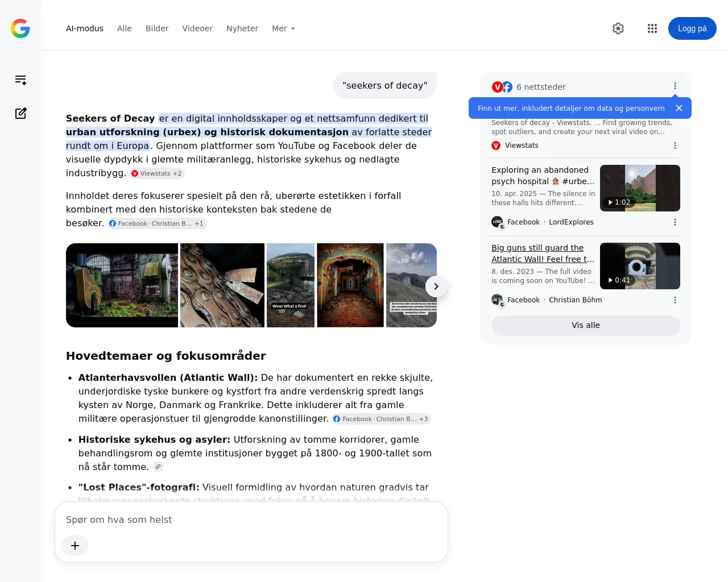
Task: Click the stacked site icons beside 6 nettsteder
Action: pyautogui.click(x=502, y=87)
